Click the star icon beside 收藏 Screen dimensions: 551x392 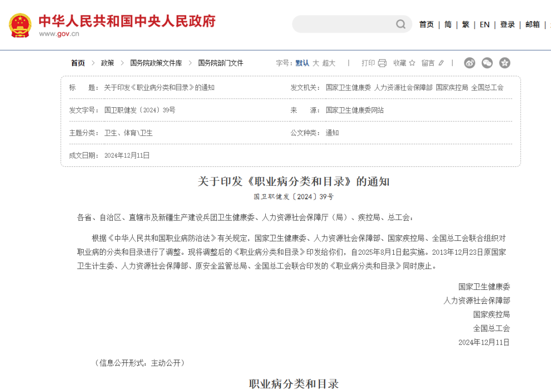[x=412, y=63]
